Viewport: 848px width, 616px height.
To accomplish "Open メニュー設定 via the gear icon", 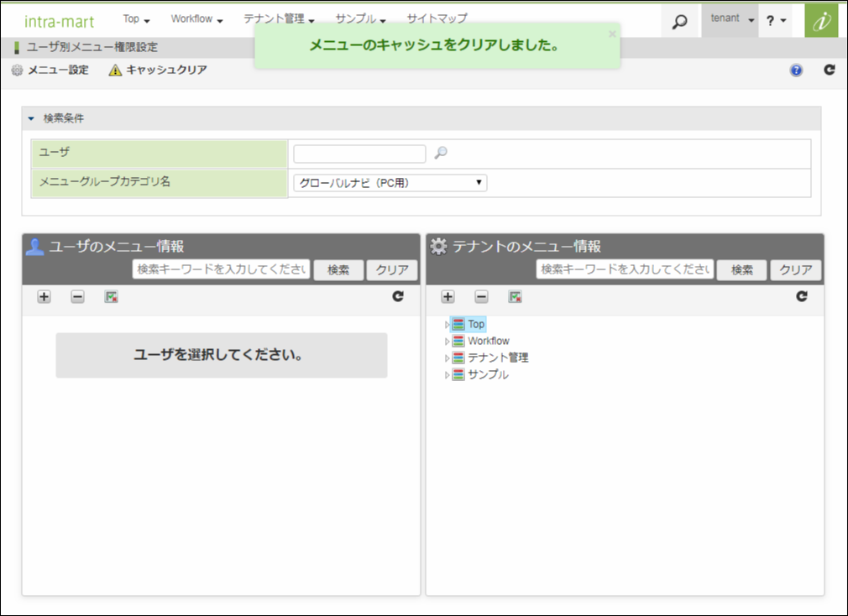I will pyautogui.click(x=15, y=70).
